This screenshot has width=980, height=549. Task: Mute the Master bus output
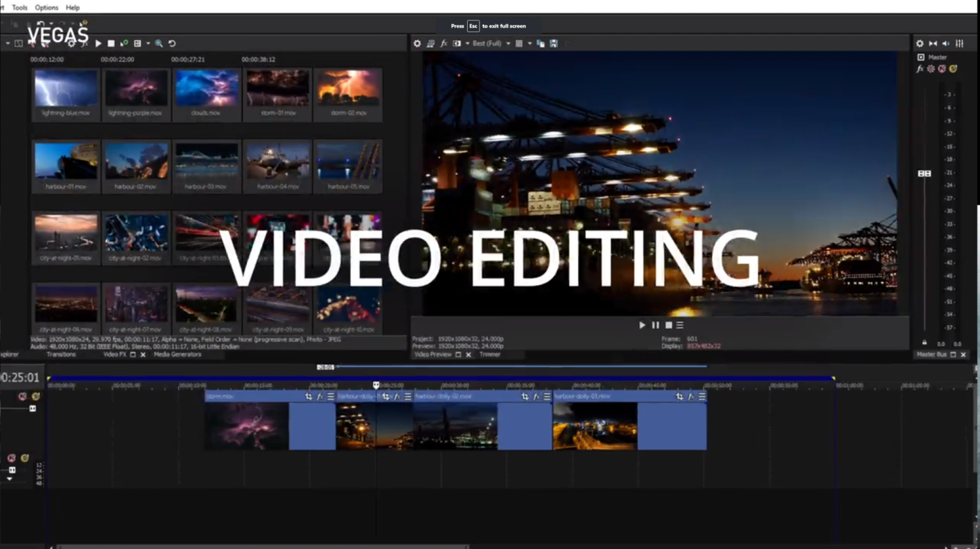coord(942,69)
